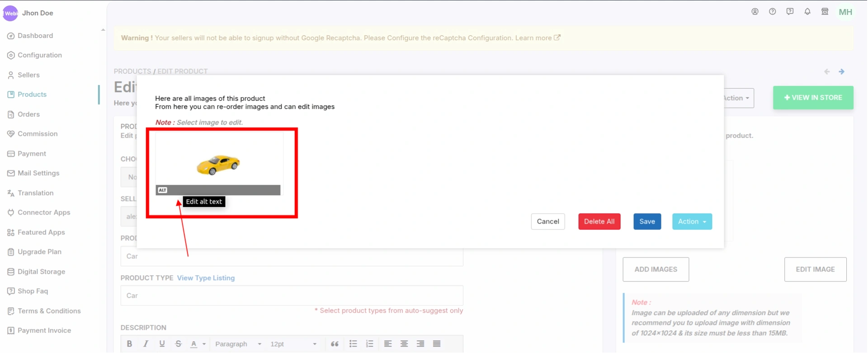Insert a bulleted list
The image size is (868, 353).
[x=353, y=344]
